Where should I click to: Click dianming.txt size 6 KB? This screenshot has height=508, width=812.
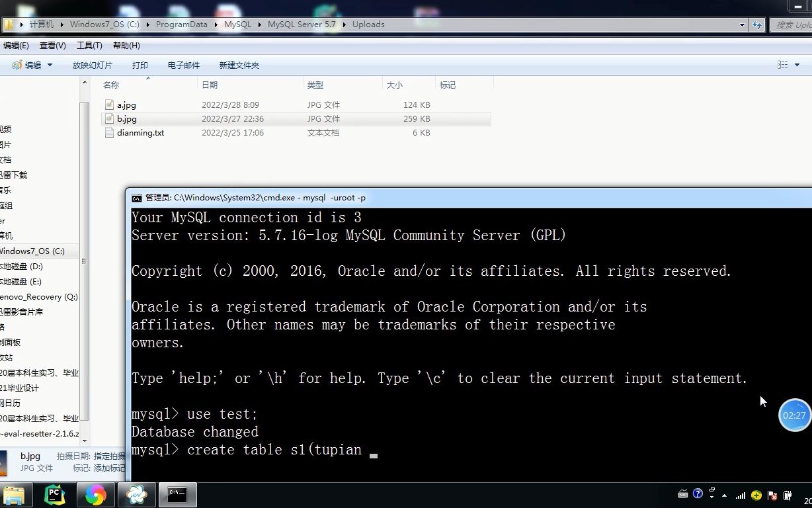tap(421, 132)
